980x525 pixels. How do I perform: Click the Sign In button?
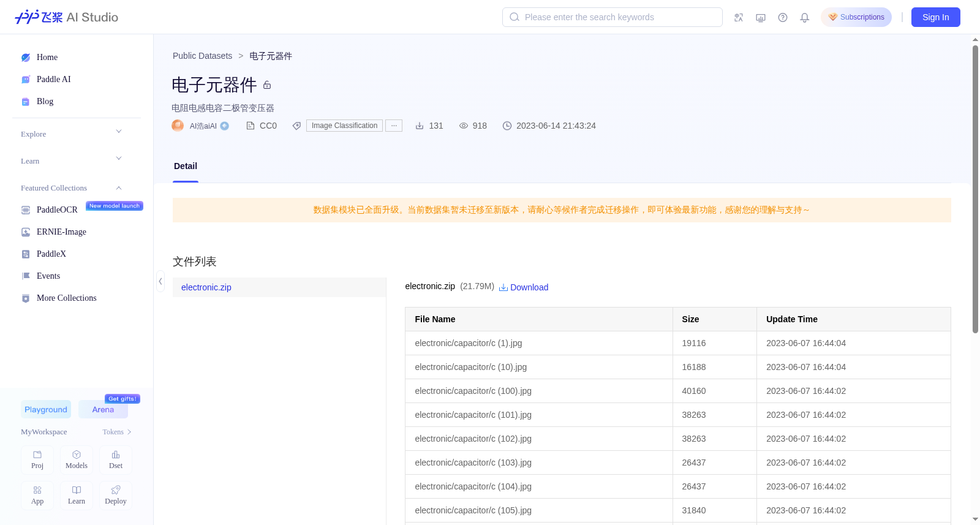coord(936,17)
